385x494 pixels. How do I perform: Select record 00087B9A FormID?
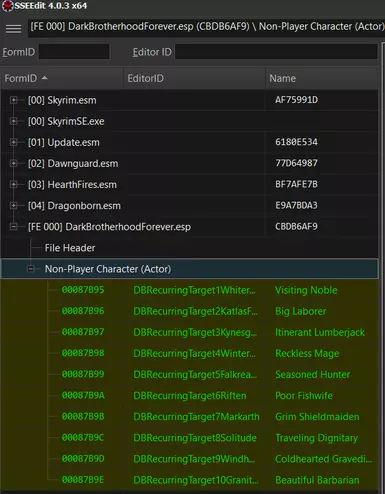coord(83,395)
